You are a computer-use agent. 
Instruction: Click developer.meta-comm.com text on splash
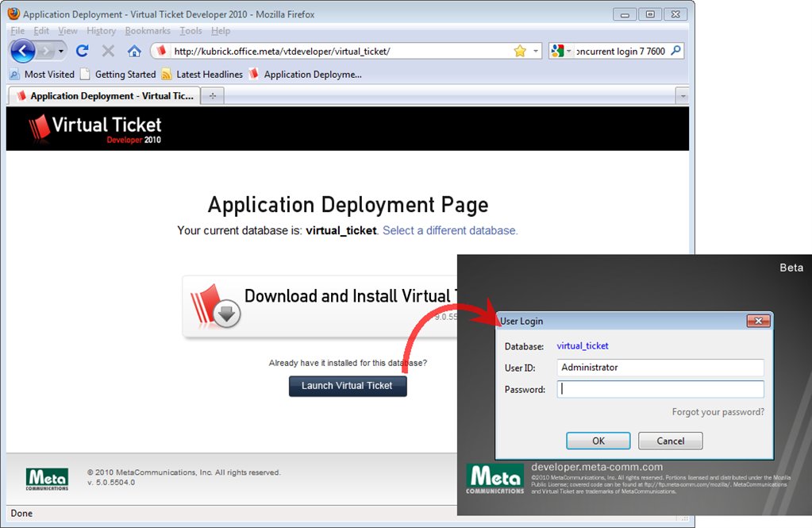pyautogui.click(x=597, y=467)
